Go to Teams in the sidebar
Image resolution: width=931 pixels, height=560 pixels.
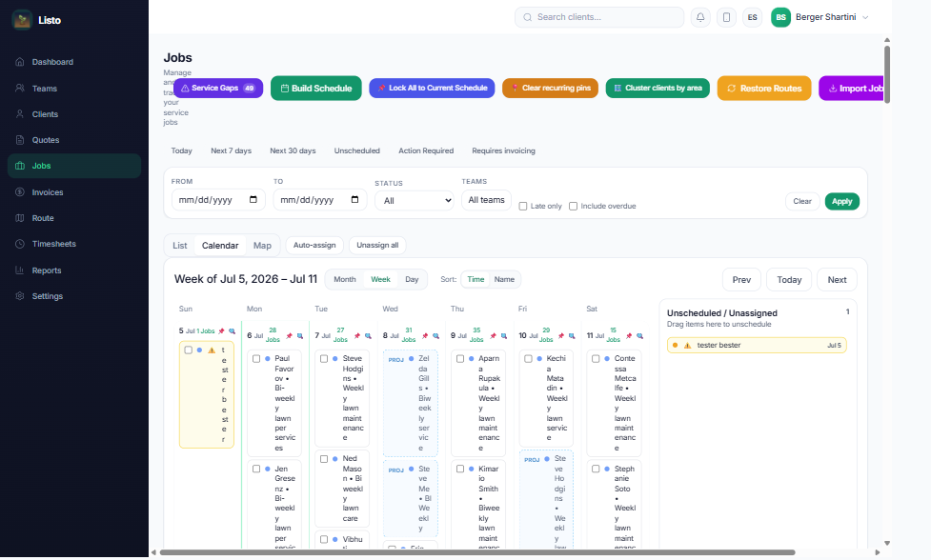coord(74,89)
